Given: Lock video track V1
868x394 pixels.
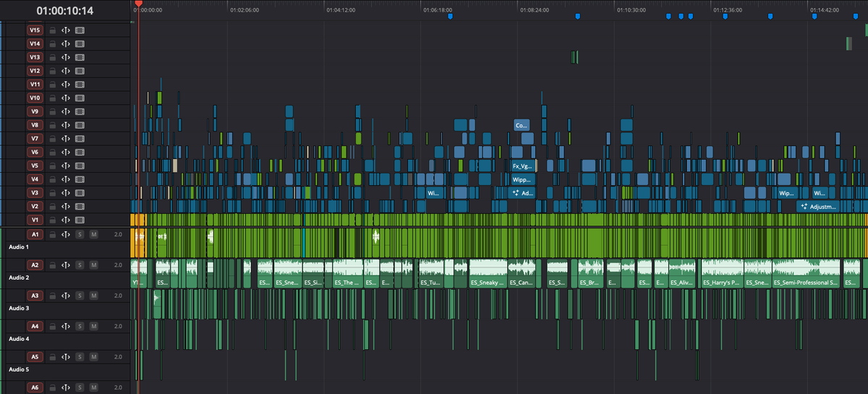Looking at the screenshot, I should pyautogui.click(x=52, y=220).
